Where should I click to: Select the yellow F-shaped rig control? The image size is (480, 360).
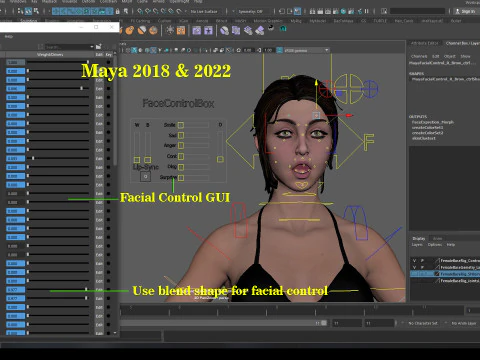(368, 142)
